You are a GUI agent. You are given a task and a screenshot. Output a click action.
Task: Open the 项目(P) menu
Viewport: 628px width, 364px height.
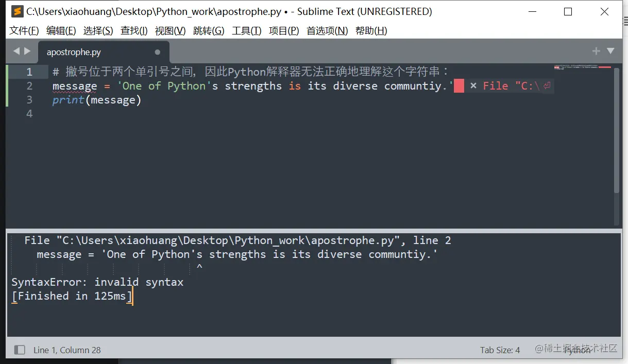click(x=284, y=31)
